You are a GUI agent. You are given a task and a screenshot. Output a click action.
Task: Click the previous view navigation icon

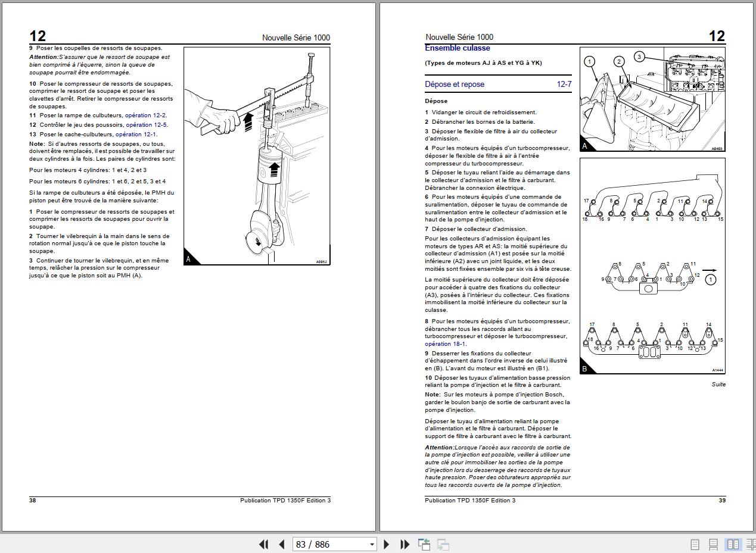click(x=424, y=544)
